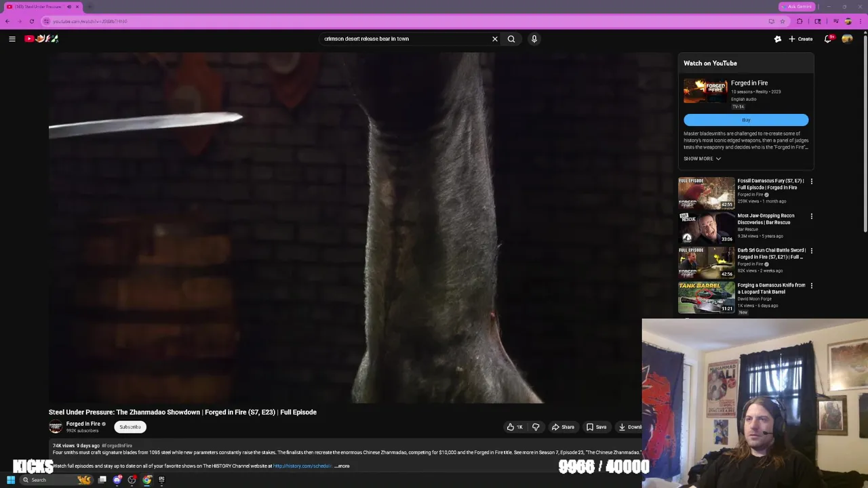Focus the YouTube search input field
Viewport: 868px width, 488px height.
[407, 39]
